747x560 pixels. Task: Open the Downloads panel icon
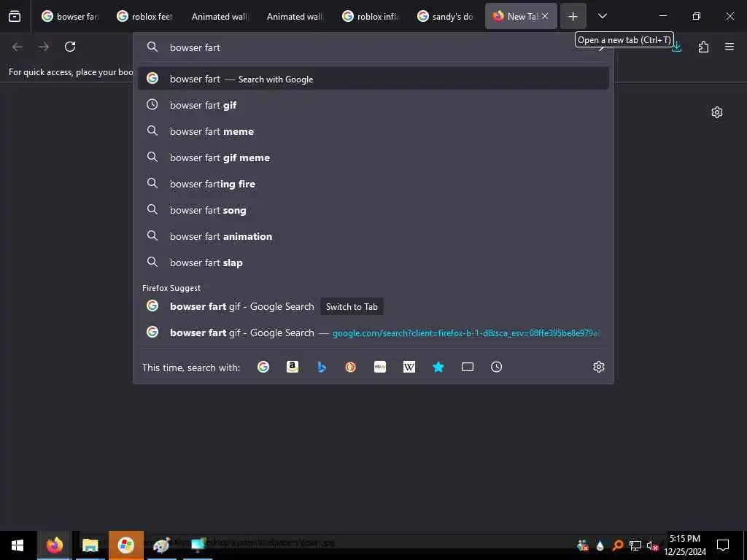(x=677, y=47)
